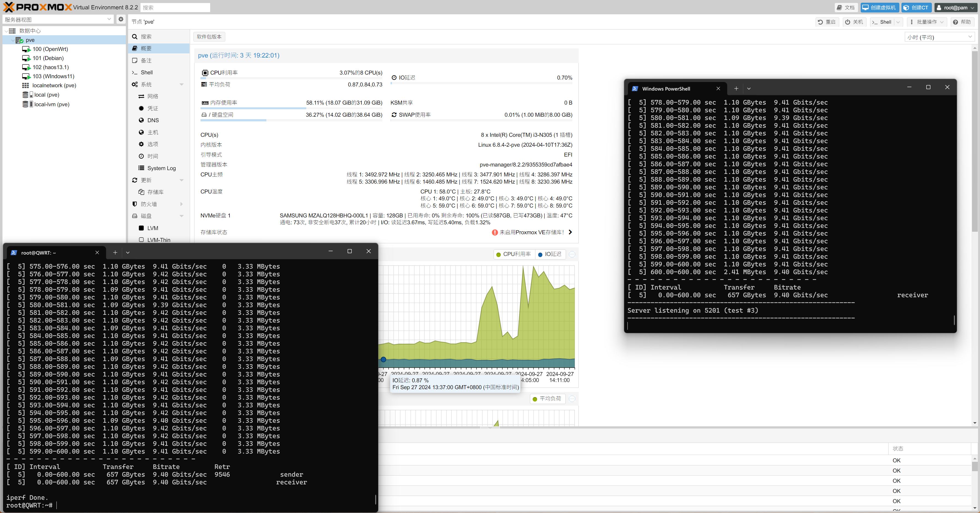Open local-lvm (pve) storage entry
The height and width of the screenshot is (513, 980).
pos(51,104)
